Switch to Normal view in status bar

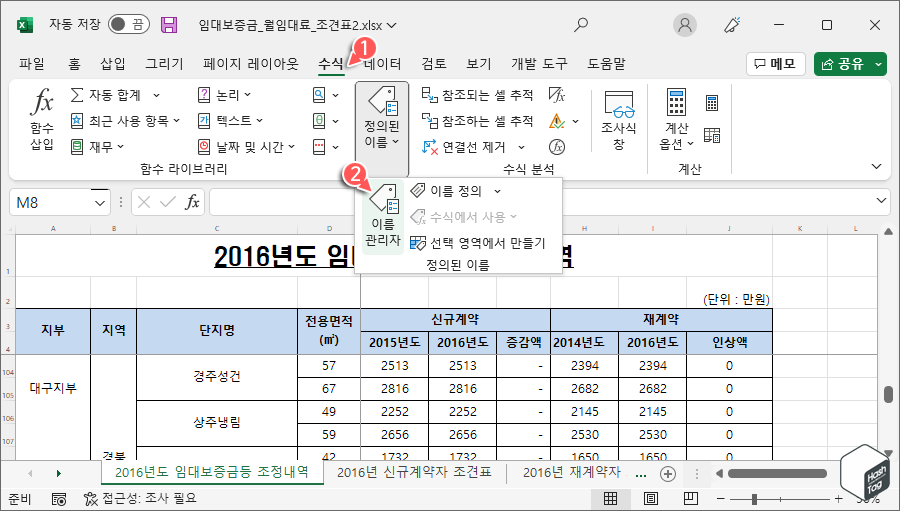pyautogui.click(x=611, y=498)
